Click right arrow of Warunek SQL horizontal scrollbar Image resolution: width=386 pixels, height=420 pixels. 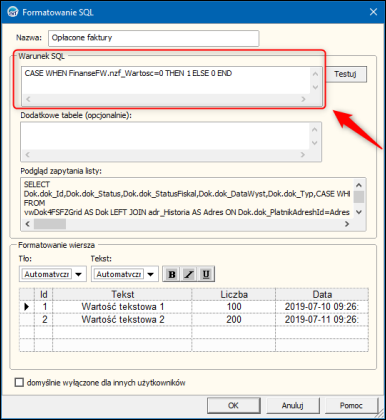pyautogui.click(x=303, y=99)
